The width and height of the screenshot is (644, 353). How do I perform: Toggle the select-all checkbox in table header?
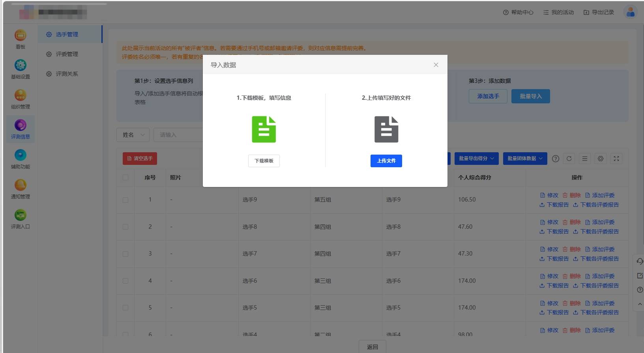point(125,177)
